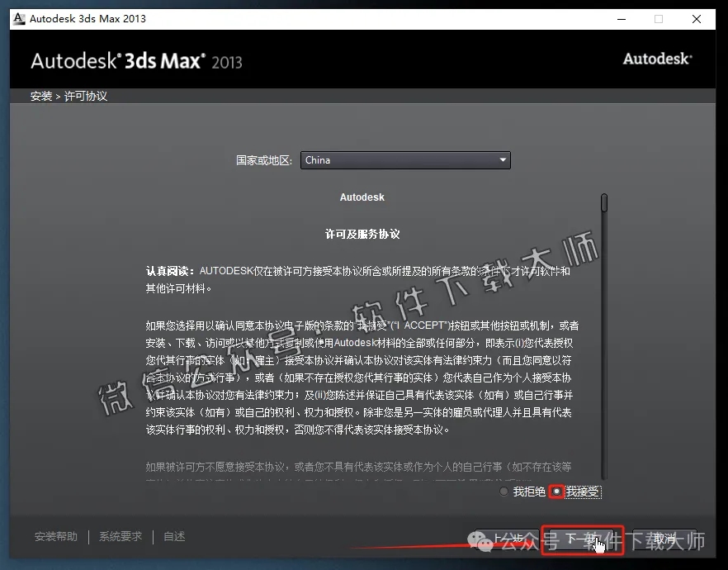The width and height of the screenshot is (728, 570).
Task: View the 系统要求 system requirements link
Action: click(120, 535)
